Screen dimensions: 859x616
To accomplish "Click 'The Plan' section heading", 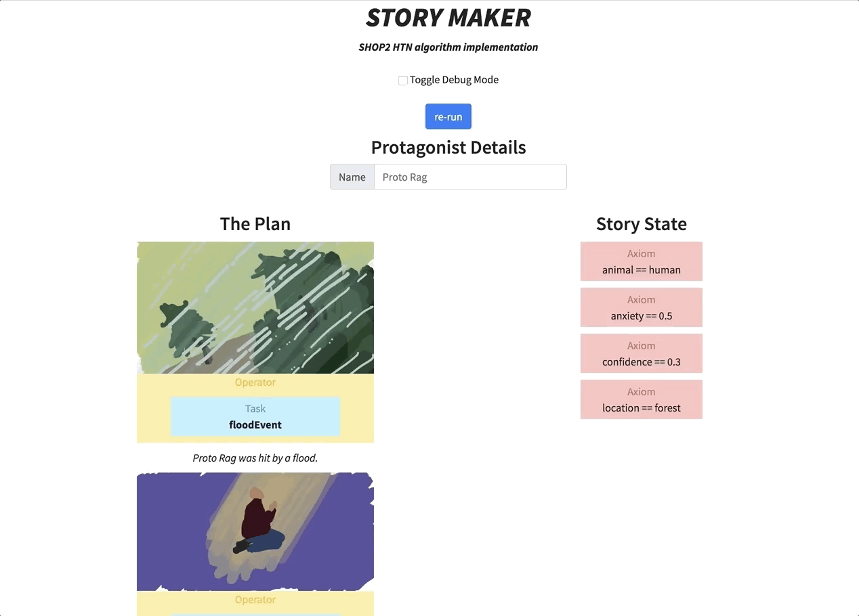I will point(255,224).
